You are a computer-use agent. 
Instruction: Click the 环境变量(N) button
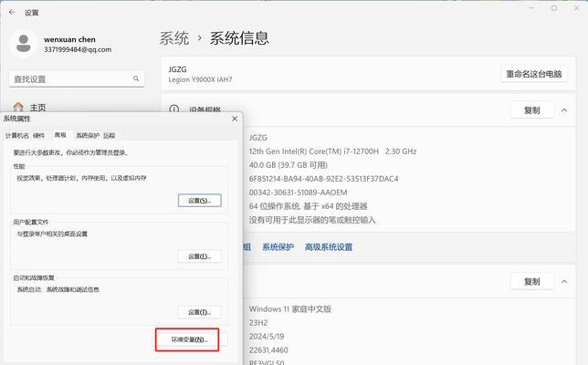pos(189,339)
